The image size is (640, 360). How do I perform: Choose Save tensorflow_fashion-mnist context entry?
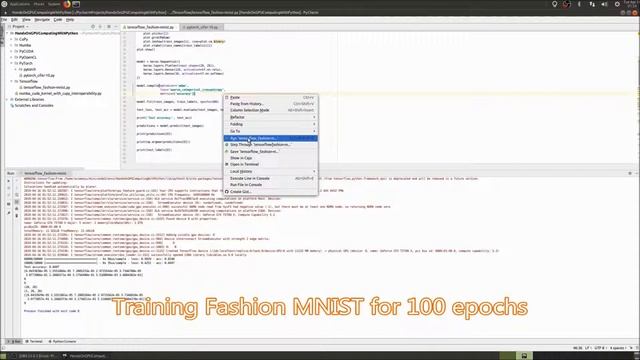(x=271, y=151)
